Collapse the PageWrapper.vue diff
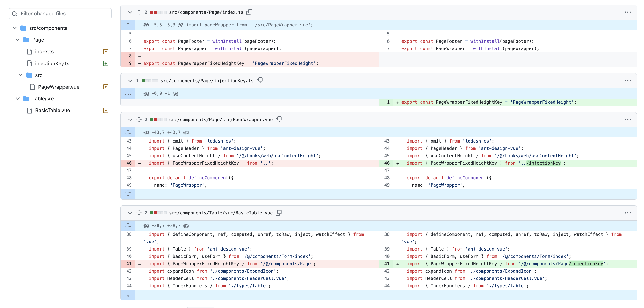This screenshot has height=308, width=644. click(130, 120)
